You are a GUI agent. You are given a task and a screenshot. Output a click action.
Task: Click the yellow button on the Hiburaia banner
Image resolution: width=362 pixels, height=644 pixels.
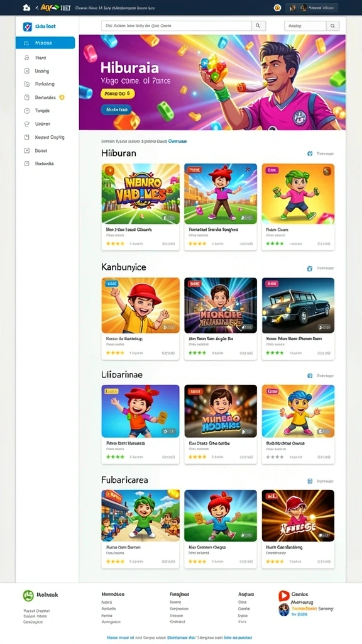click(x=118, y=94)
